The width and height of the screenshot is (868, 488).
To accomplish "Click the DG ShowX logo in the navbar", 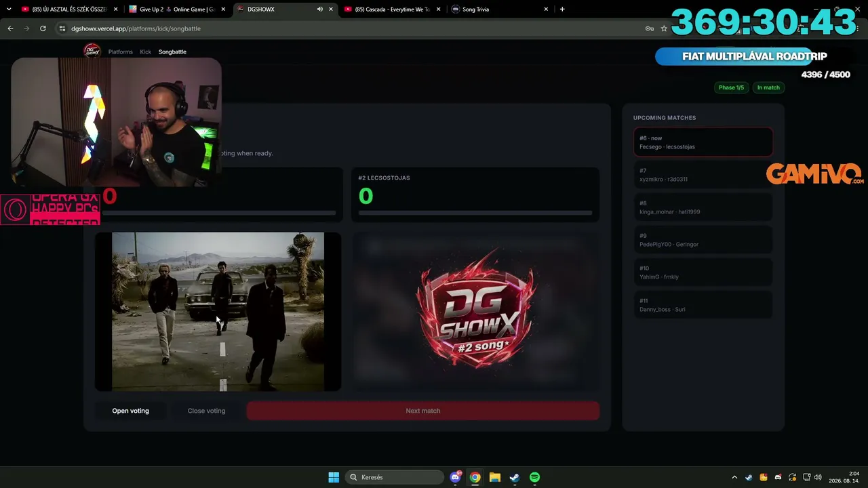I will pos(92,51).
